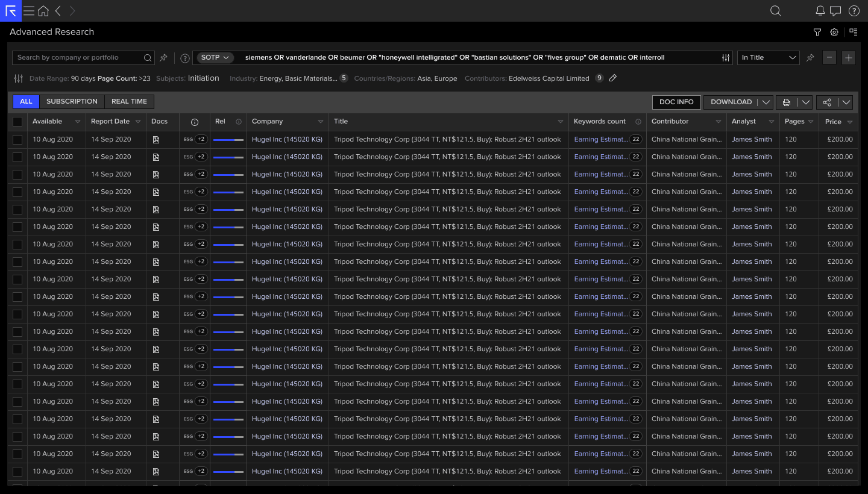Click the help icon beside SOTP
868x494 pixels.
click(185, 58)
